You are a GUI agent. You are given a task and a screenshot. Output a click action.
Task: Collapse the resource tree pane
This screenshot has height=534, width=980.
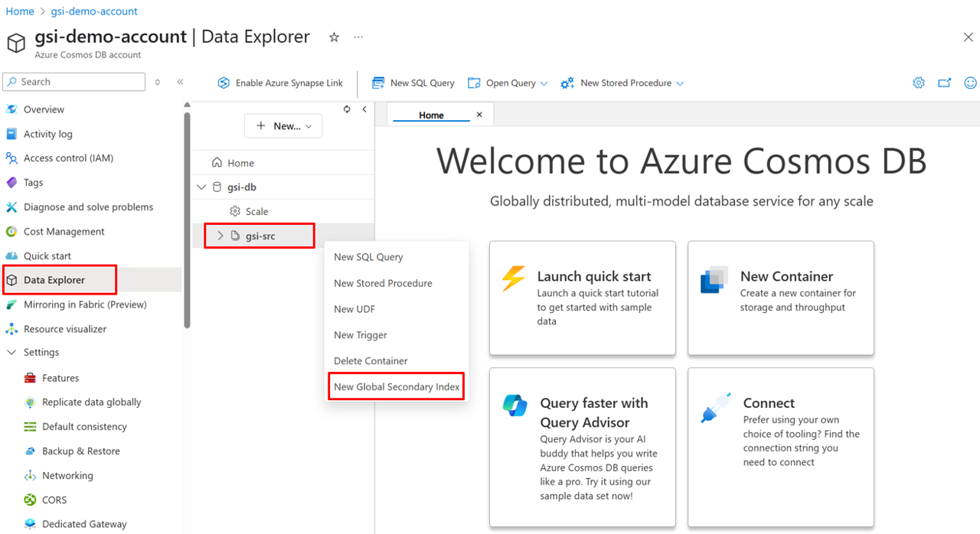point(364,109)
